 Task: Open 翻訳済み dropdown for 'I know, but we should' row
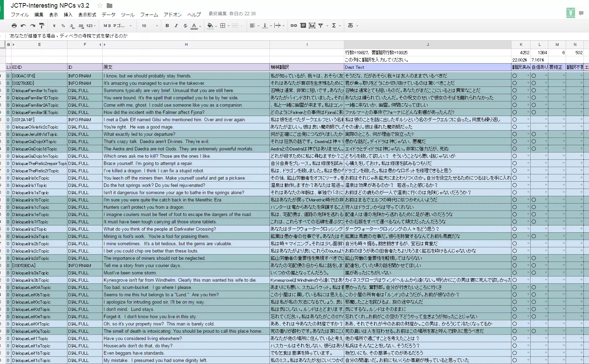point(528,76)
